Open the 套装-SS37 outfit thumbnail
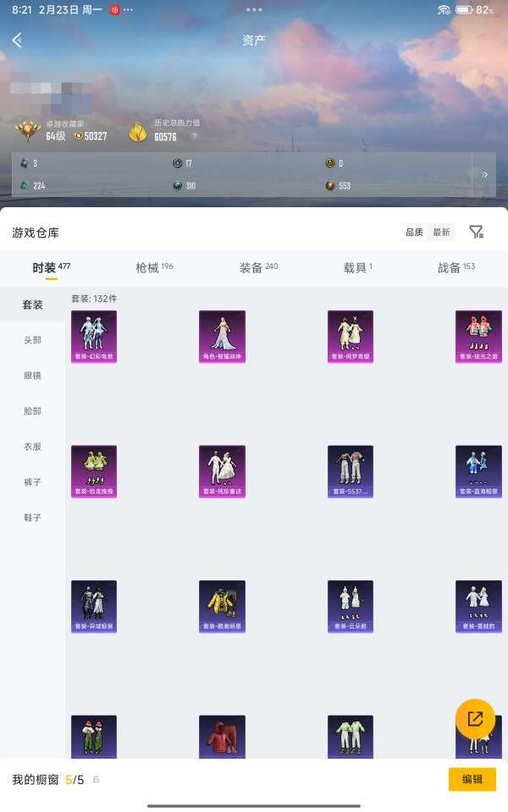Image resolution: width=508 pixels, height=812 pixels. point(351,471)
